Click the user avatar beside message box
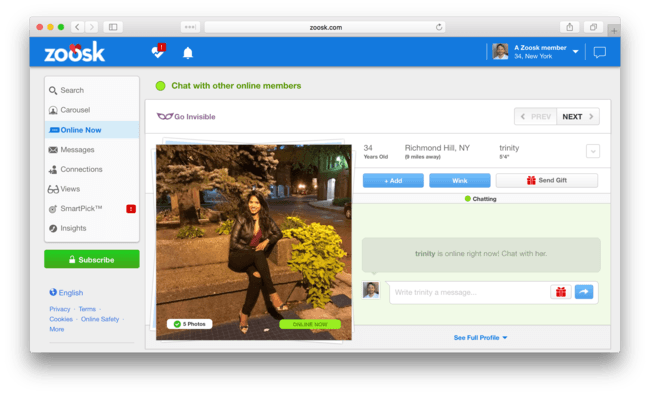Screen dimensions: 650x395 371,290
